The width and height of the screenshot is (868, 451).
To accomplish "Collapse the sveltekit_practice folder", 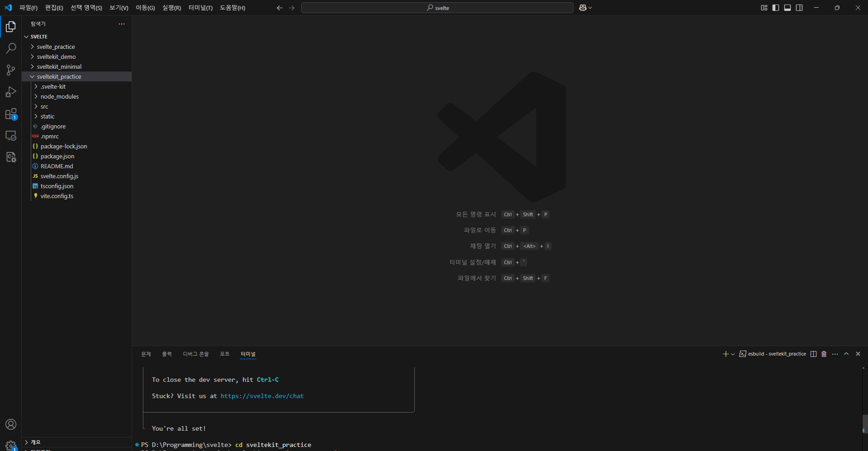I will (x=77, y=76).
